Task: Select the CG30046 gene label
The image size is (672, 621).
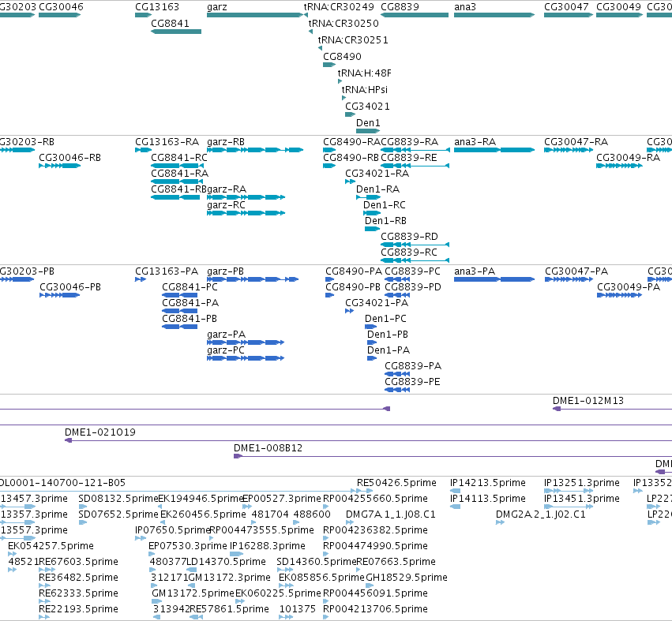Action: (62, 7)
